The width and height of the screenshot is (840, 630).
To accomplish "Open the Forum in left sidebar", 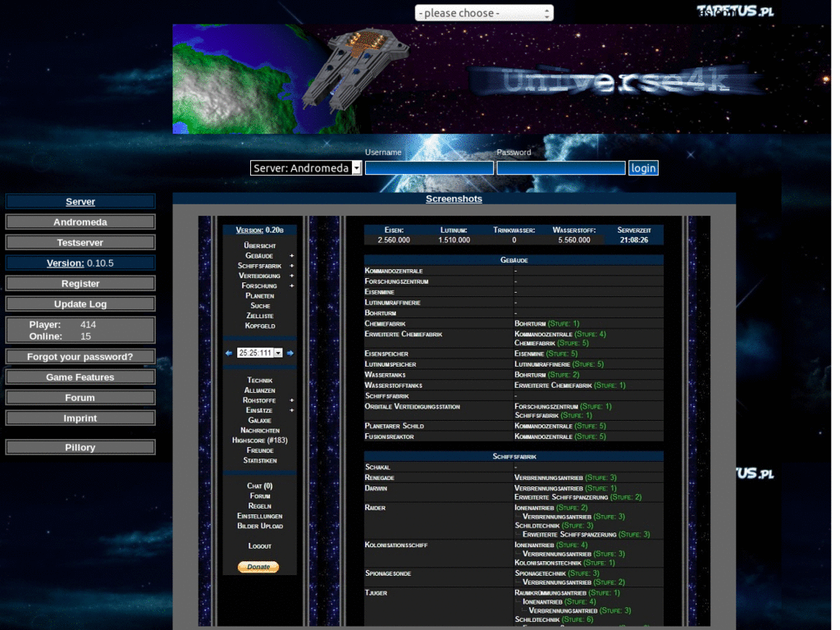I will [x=80, y=398].
